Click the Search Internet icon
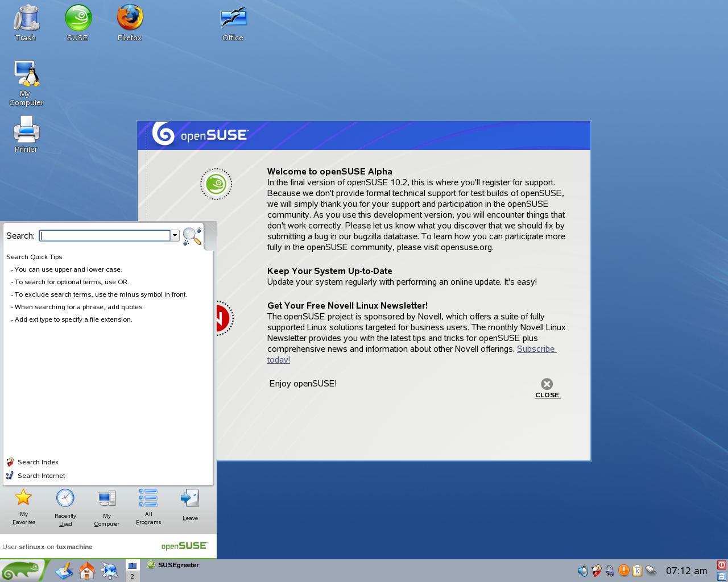This screenshot has height=582, width=728. (10, 476)
